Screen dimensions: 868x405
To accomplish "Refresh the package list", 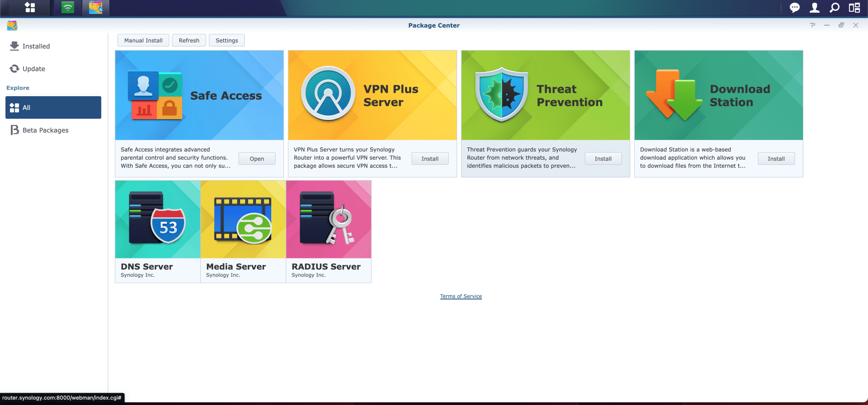I will point(189,40).
